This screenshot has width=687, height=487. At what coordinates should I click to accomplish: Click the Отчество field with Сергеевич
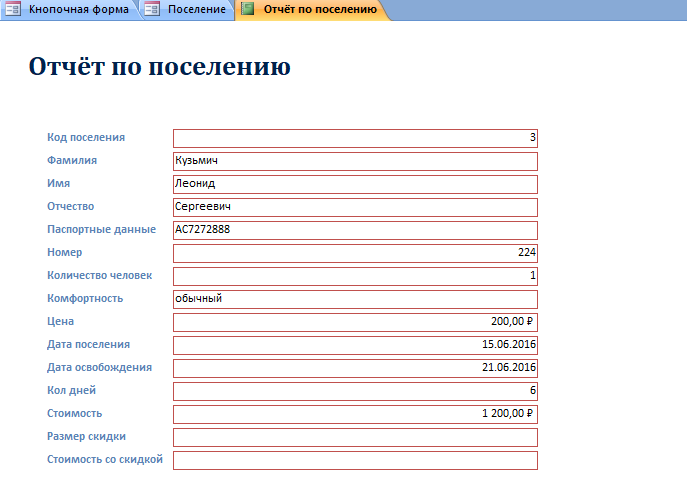pyautogui.click(x=355, y=207)
